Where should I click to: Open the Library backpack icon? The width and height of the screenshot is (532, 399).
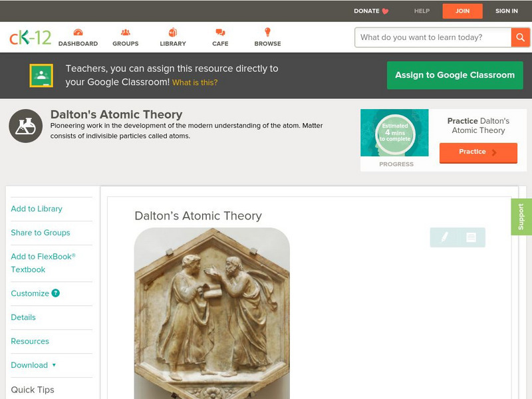tap(173, 32)
